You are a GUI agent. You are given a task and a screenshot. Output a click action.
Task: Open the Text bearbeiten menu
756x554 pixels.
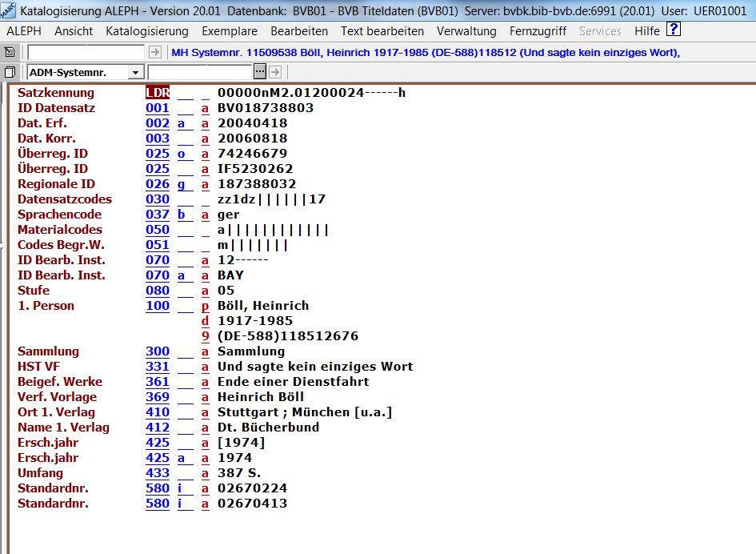382,31
